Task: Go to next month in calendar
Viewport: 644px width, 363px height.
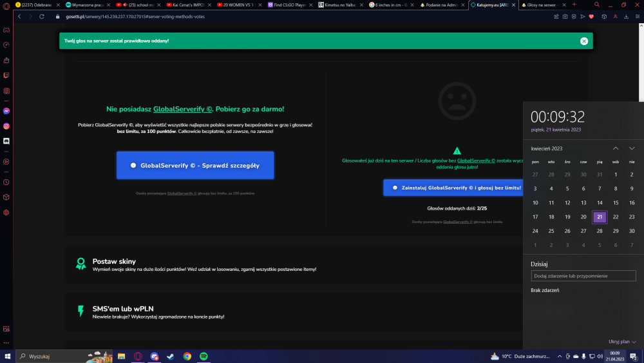Action: (632, 148)
